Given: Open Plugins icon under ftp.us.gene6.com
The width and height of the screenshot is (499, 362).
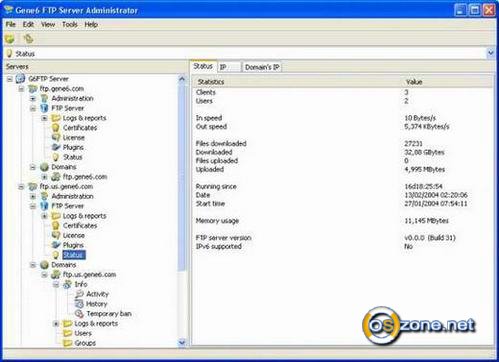Looking at the screenshot, I should (x=55, y=245).
